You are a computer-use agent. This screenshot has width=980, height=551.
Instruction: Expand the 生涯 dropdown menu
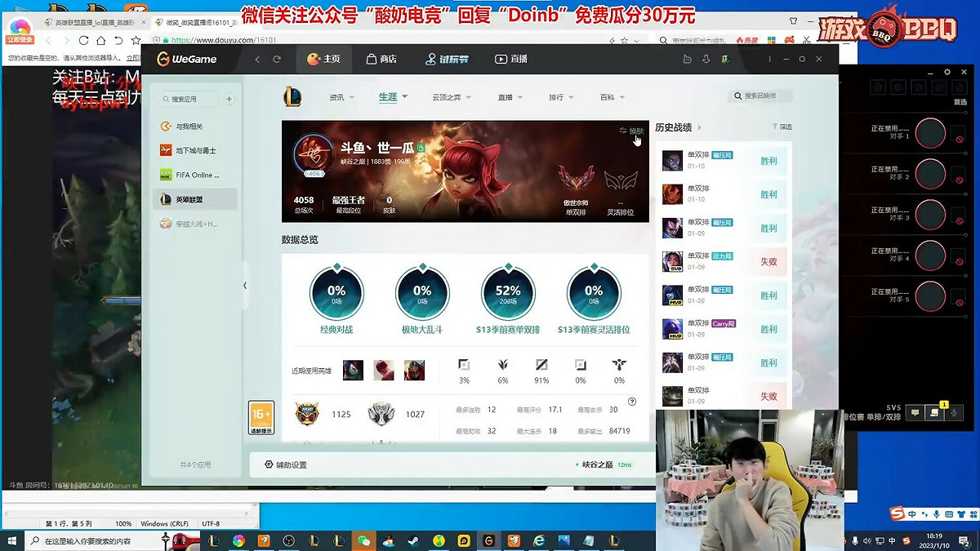click(x=393, y=97)
